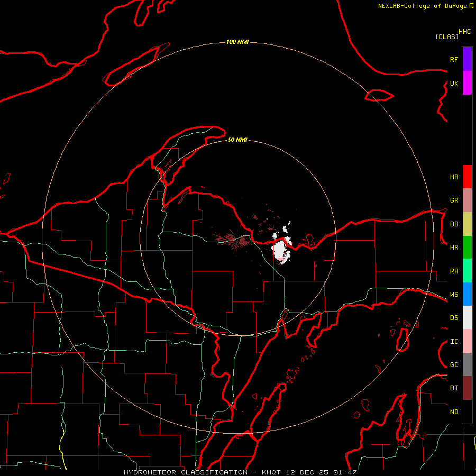Viewport: 476px width, 476px height.
Task: Click the ND black legend swatch
Action: [x=467, y=411]
